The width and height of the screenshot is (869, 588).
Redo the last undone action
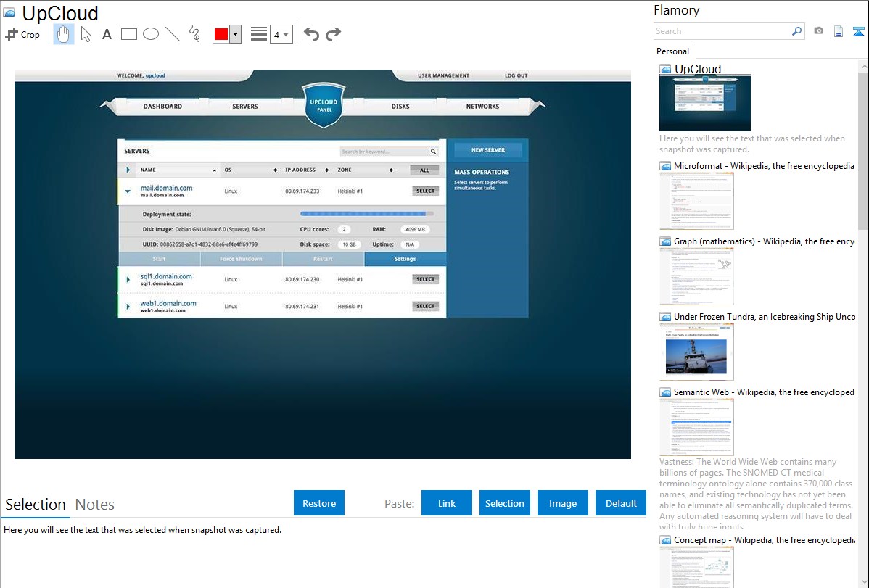333,34
